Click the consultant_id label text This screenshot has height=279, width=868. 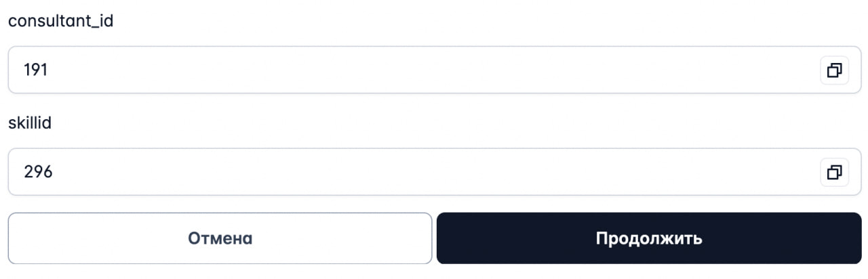pos(60,21)
